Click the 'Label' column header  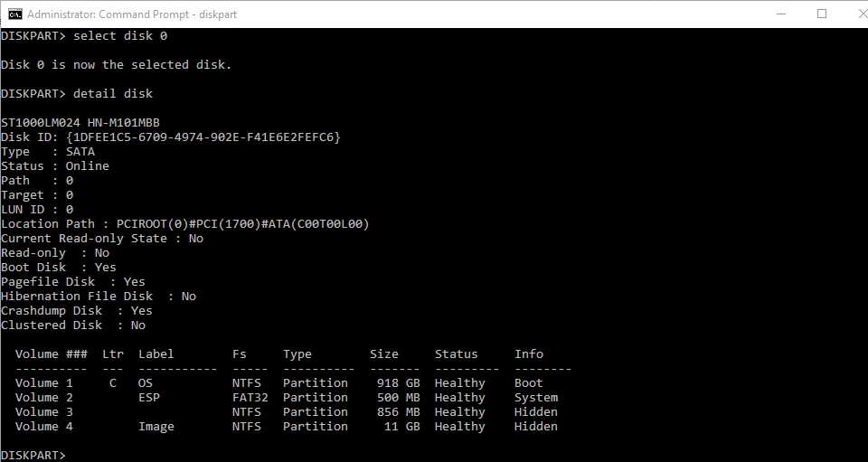tap(156, 354)
